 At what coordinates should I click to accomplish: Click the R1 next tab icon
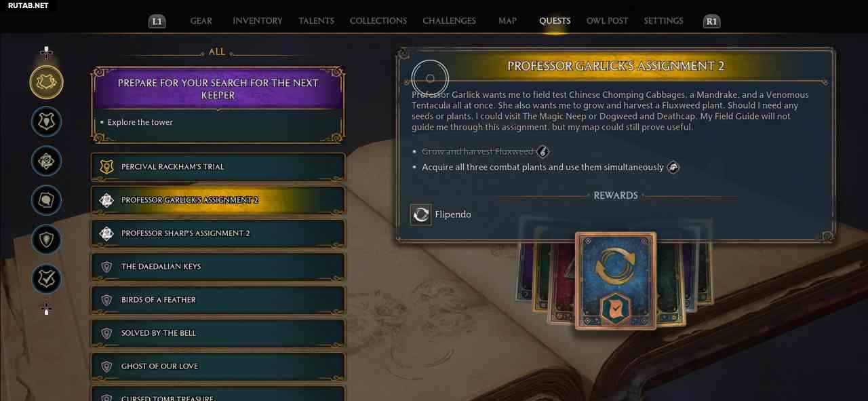pos(711,22)
